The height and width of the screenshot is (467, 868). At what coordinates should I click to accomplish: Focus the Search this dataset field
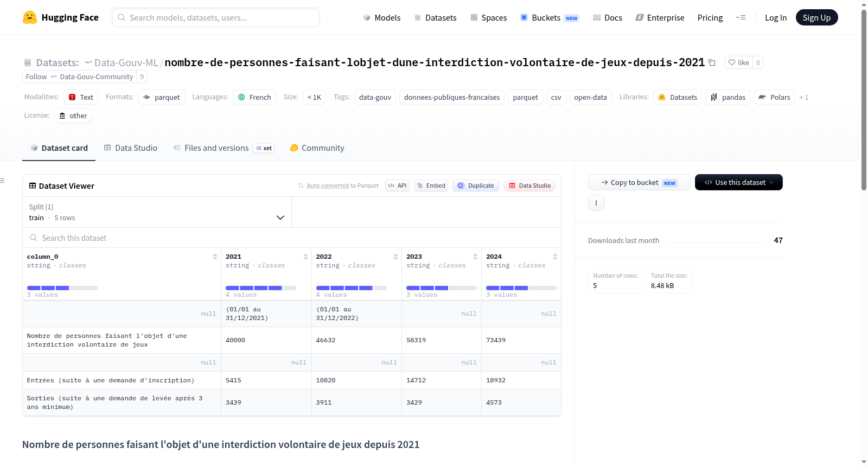click(292, 238)
